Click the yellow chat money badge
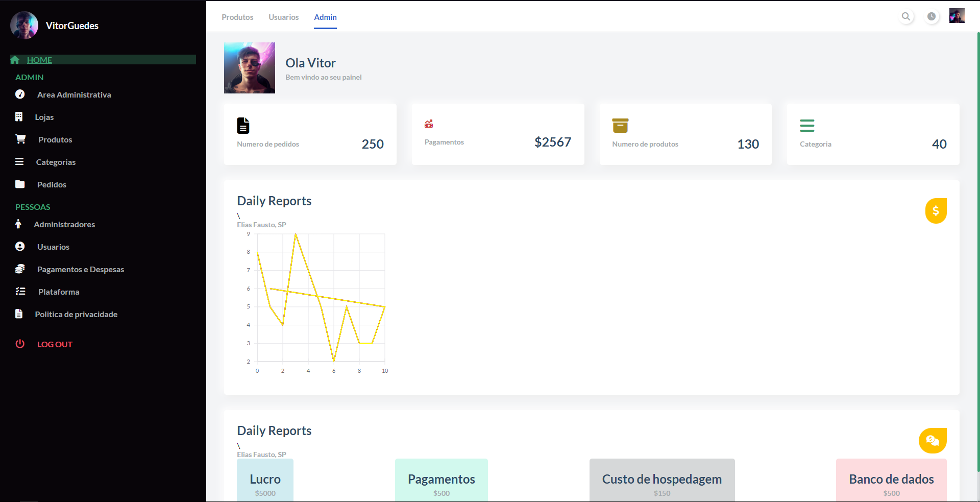This screenshot has height=502, width=980. click(x=933, y=440)
